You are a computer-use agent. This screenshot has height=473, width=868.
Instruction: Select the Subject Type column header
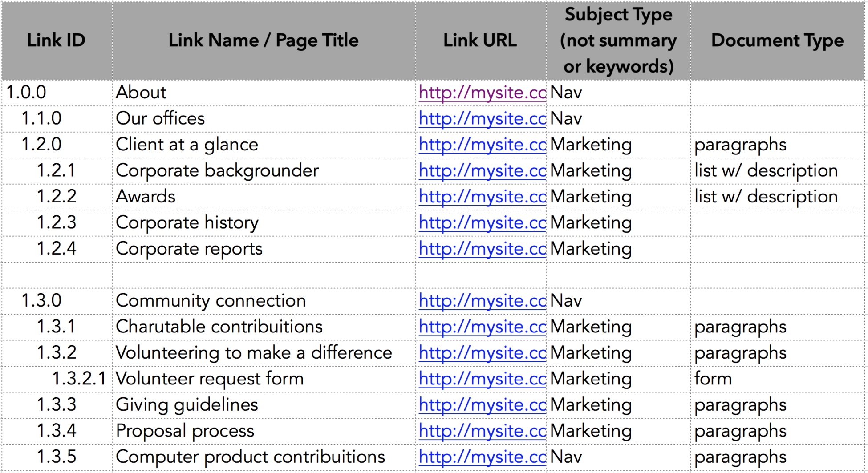pos(618,40)
